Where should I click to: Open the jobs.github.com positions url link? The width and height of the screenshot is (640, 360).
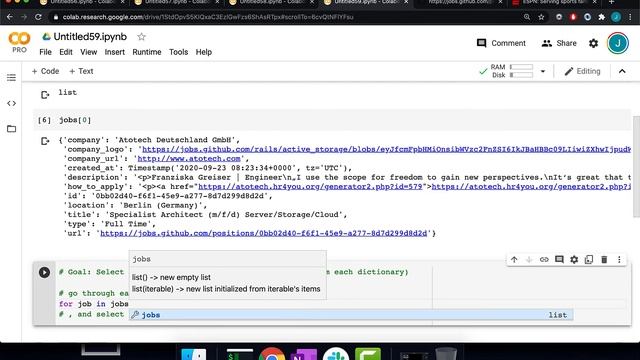pos(264,233)
